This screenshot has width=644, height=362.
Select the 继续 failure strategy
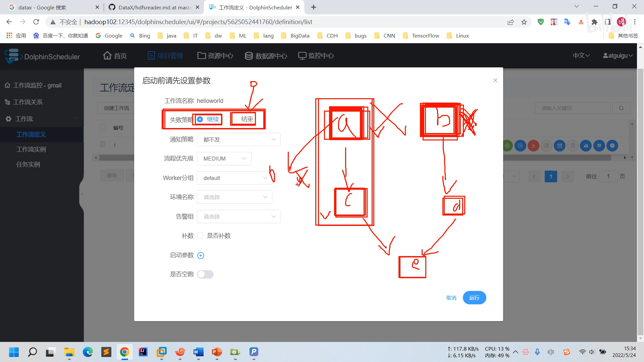pos(200,119)
